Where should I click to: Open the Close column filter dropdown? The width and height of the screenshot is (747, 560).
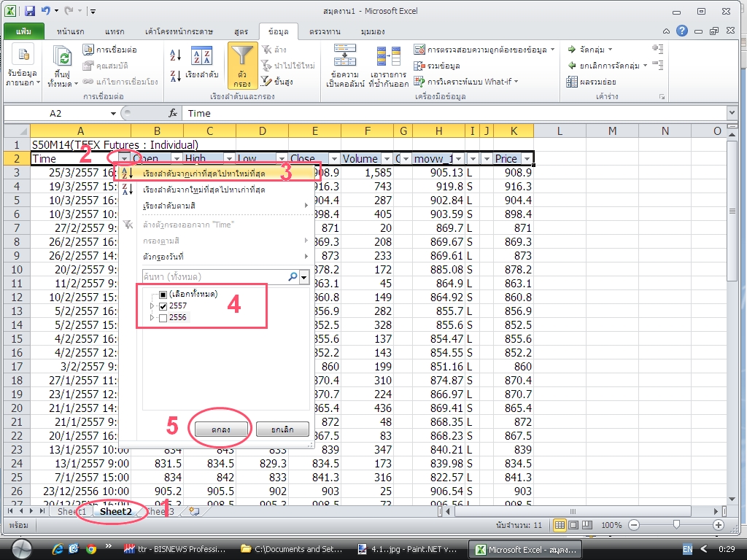334,158
